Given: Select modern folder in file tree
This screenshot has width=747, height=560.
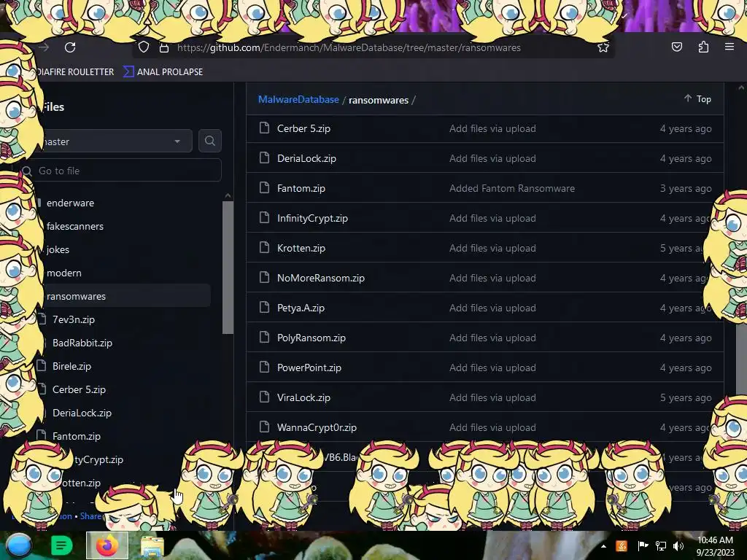Looking at the screenshot, I should 64,273.
